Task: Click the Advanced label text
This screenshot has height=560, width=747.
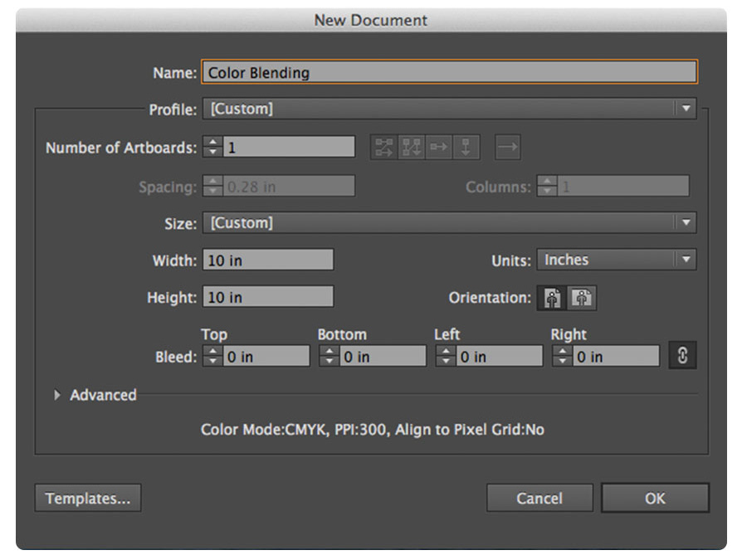Action: pyautogui.click(x=103, y=395)
